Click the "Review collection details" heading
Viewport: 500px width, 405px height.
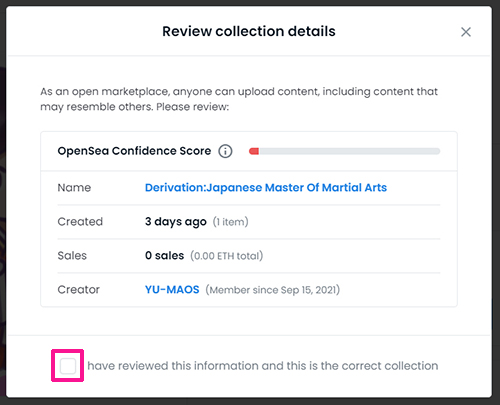pyautogui.click(x=249, y=31)
